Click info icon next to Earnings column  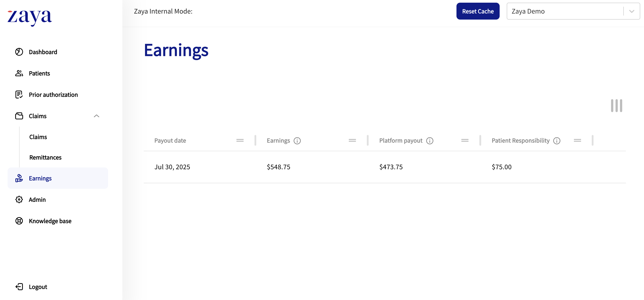(x=297, y=141)
